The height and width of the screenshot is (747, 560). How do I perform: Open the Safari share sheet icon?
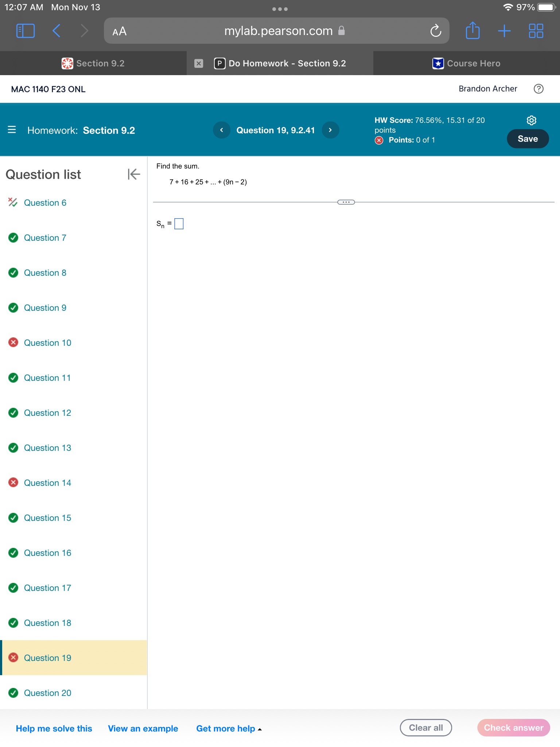(472, 30)
